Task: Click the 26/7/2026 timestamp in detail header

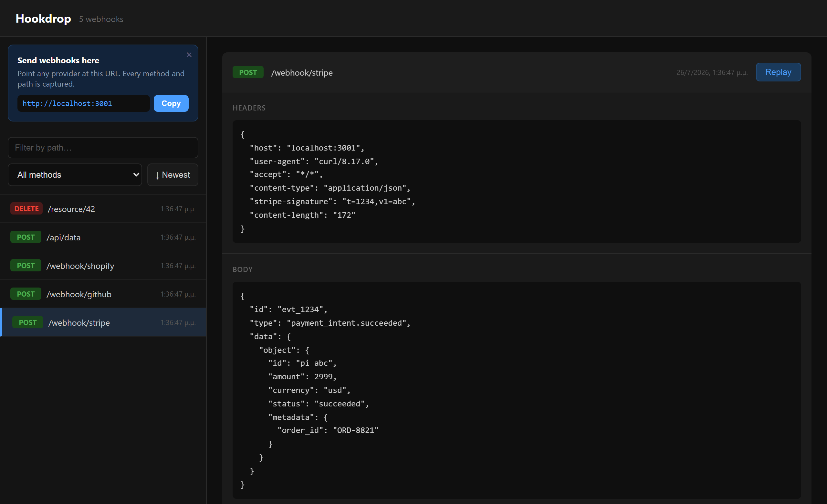Action: click(712, 72)
